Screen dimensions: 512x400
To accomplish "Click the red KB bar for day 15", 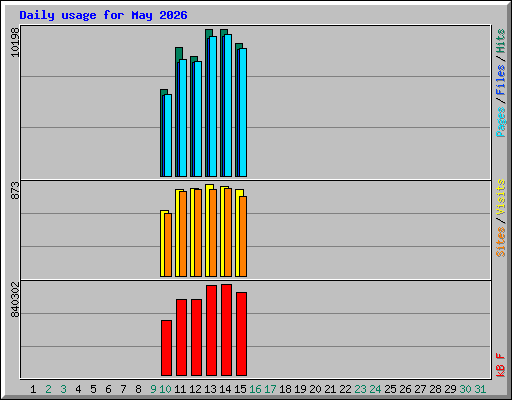I will tap(241, 334).
